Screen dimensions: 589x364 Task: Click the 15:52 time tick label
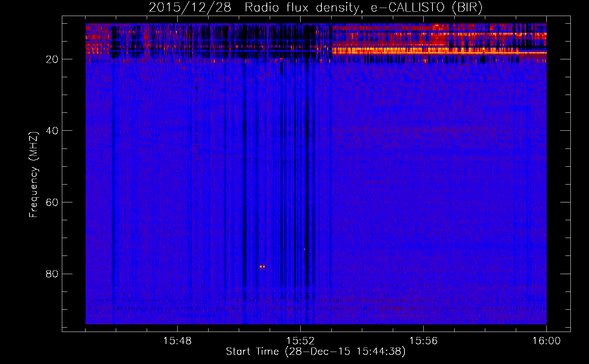pyautogui.click(x=300, y=341)
